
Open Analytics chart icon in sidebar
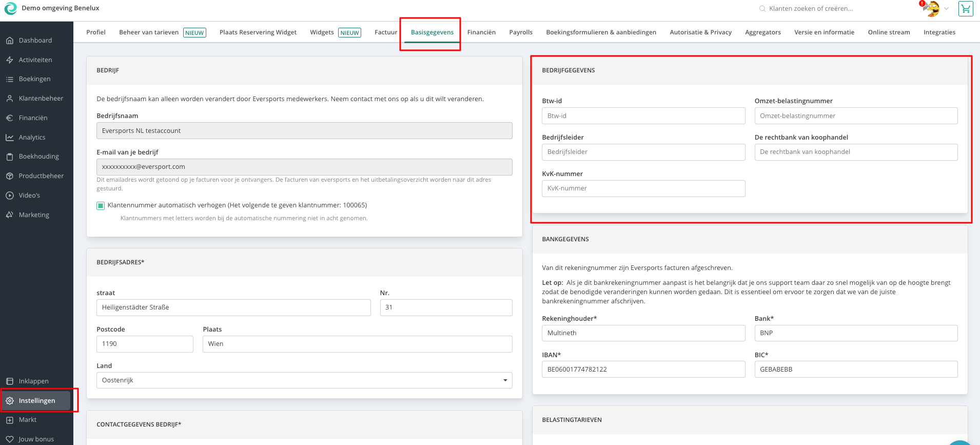click(x=10, y=138)
